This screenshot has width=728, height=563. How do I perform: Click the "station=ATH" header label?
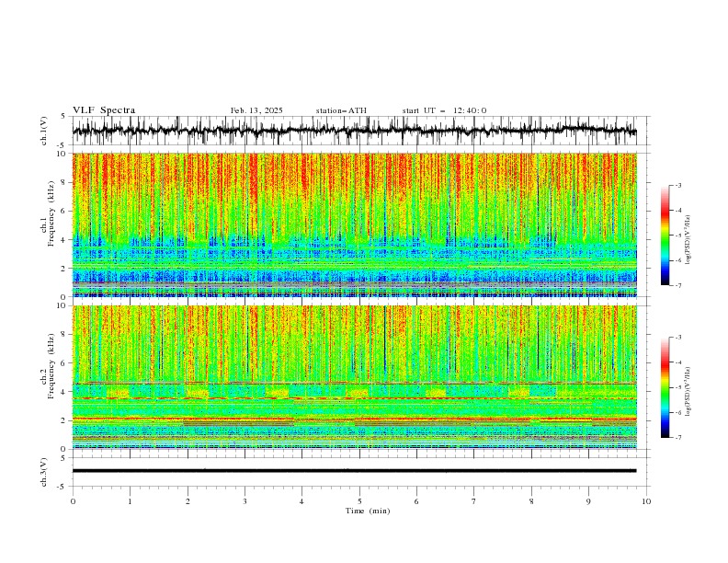(x=341, y=110)
